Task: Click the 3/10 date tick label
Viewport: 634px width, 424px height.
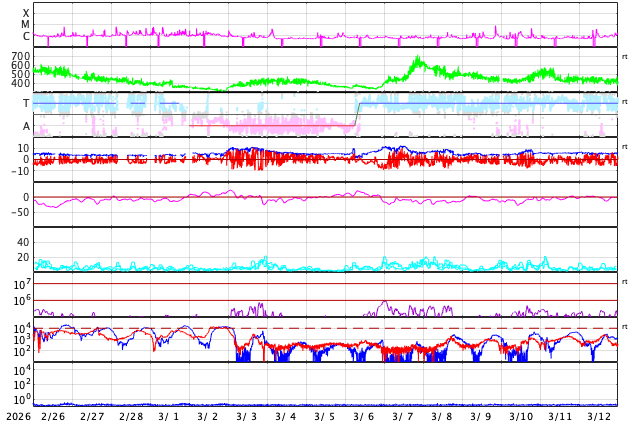Action: [520, 416]
